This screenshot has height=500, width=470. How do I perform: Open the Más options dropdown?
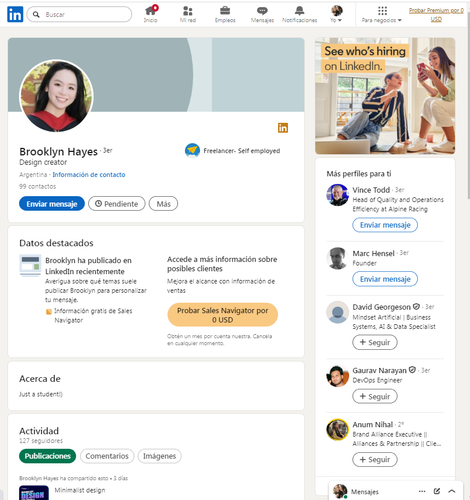coord(163,204)
